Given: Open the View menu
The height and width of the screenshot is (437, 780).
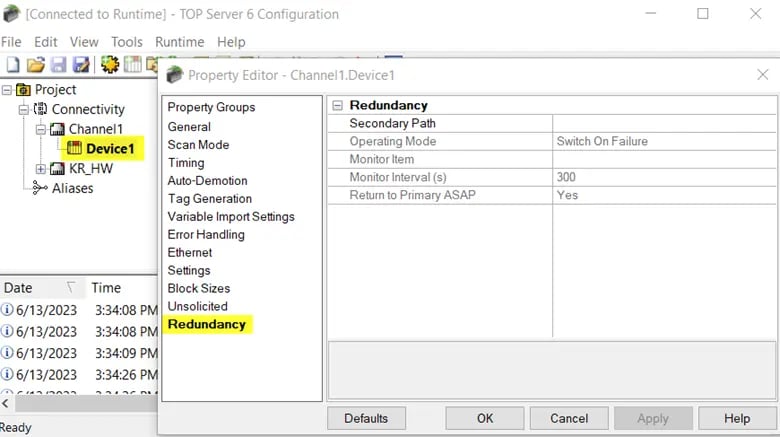Looking at the screenshot, I should point(84,42).
